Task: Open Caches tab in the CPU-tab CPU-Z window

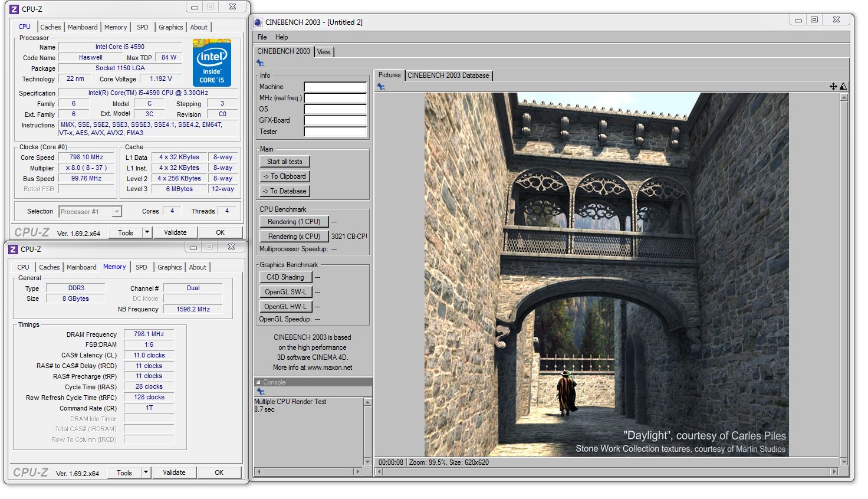Action: (51, 27)
